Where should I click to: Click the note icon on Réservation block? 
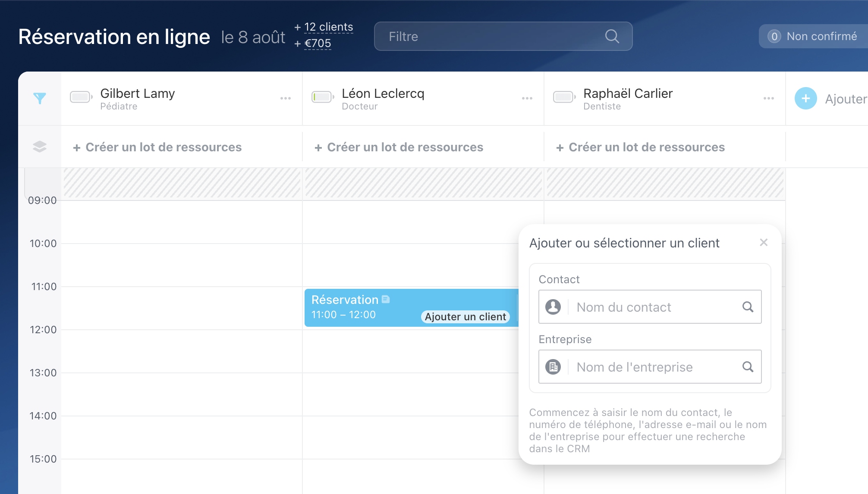coord(386,299)
